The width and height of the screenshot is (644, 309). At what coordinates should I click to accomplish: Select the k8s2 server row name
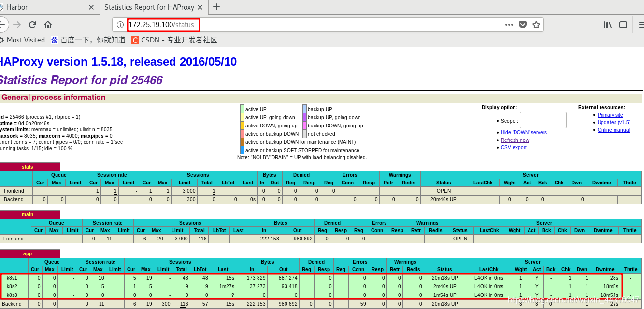(12, 286)
